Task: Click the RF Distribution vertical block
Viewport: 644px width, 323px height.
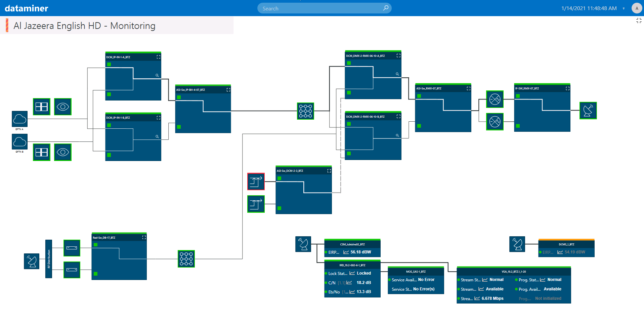Action: click(x=49, y=259)
